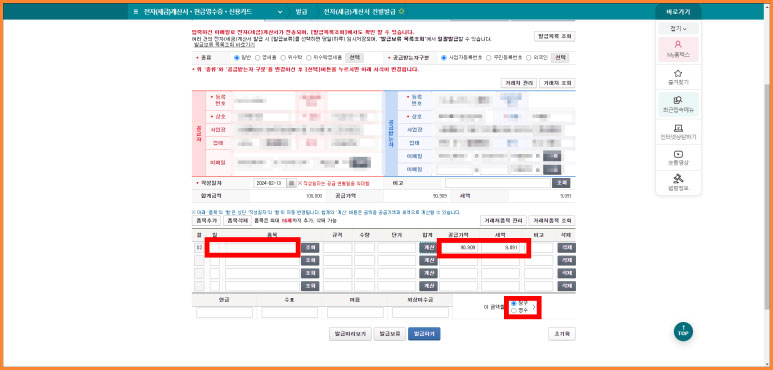
Task: Select 영수 radio option
Action: [514, 311]
